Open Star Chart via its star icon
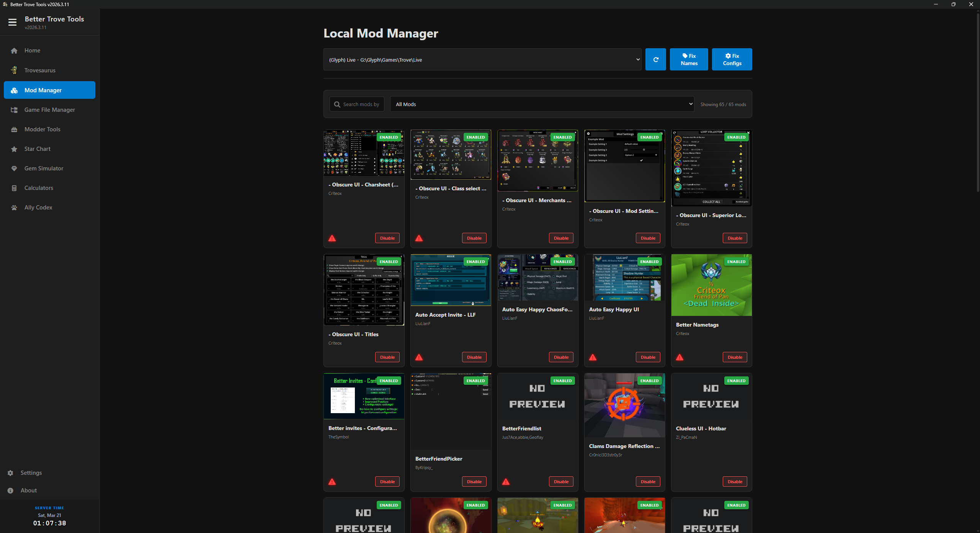This screenshot has height=533, width=980. pos(14,149)
